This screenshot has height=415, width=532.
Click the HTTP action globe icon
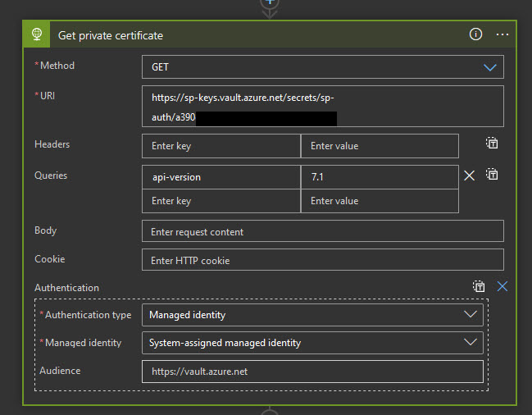pyautogui.click(x=37, y=35)
